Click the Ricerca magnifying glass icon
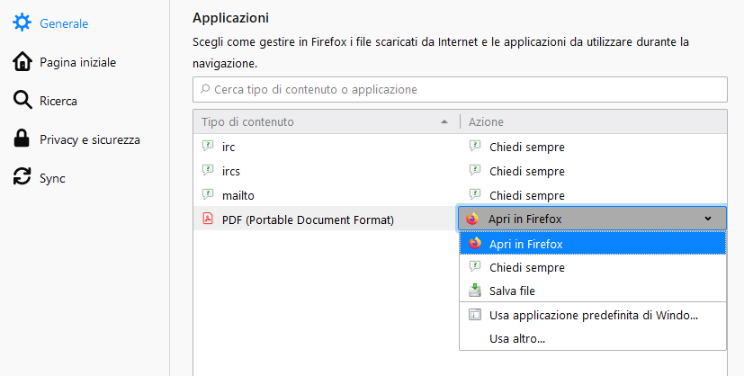The height and width of the screenshot is (376, 744). pos(22,101)
